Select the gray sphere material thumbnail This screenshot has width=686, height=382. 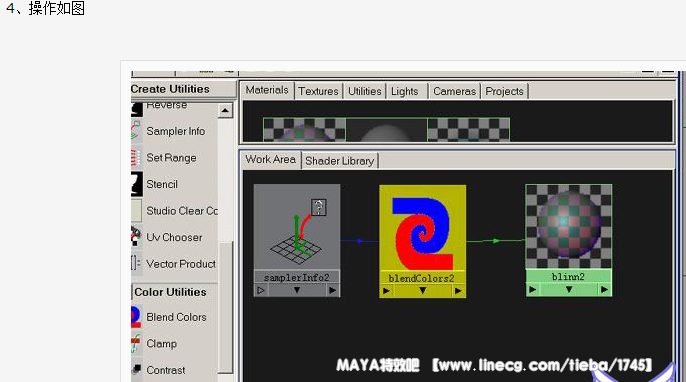pos(386,130)
